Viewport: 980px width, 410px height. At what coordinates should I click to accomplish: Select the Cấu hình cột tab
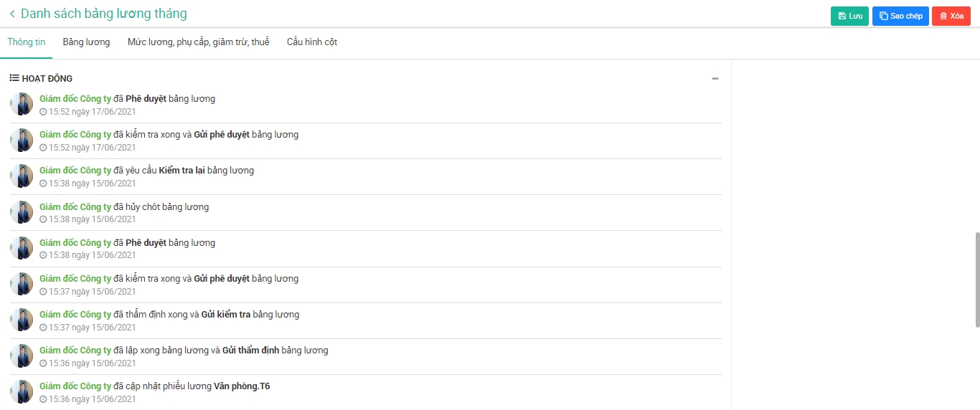(311, 42)
